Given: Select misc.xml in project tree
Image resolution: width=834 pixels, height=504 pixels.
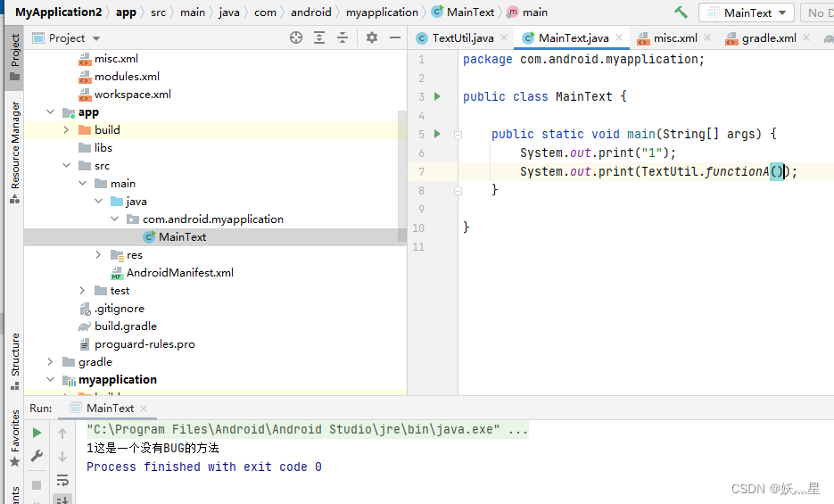Looking at the screenshot, I should click(x=116, y=59).
